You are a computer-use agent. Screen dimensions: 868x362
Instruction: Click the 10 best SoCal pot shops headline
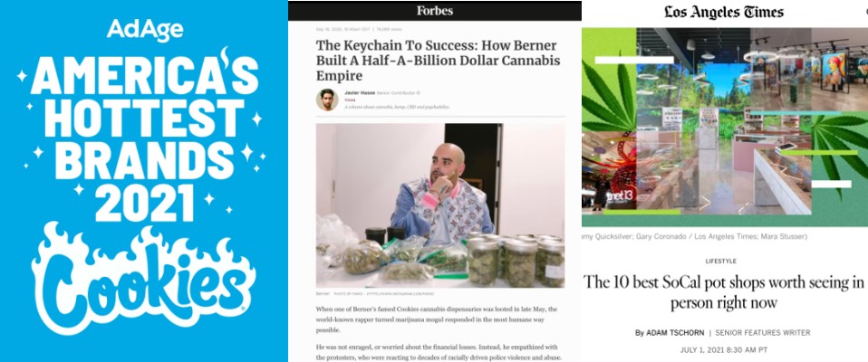tap(724, 292)
